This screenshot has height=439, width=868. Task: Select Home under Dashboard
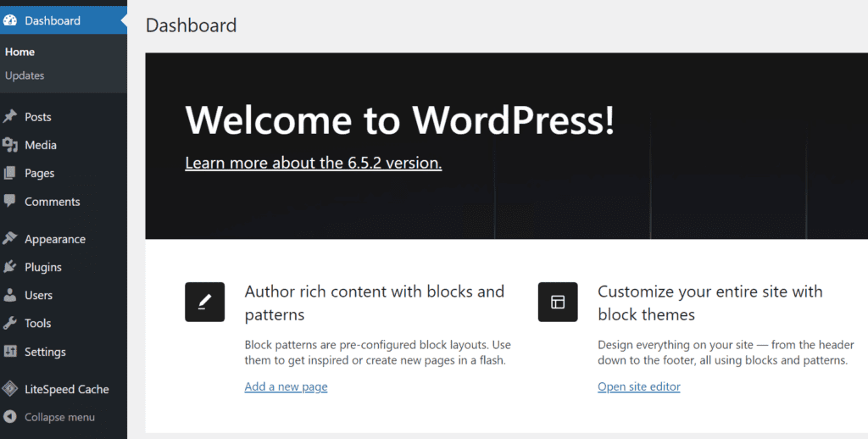[x=20, y=52]
